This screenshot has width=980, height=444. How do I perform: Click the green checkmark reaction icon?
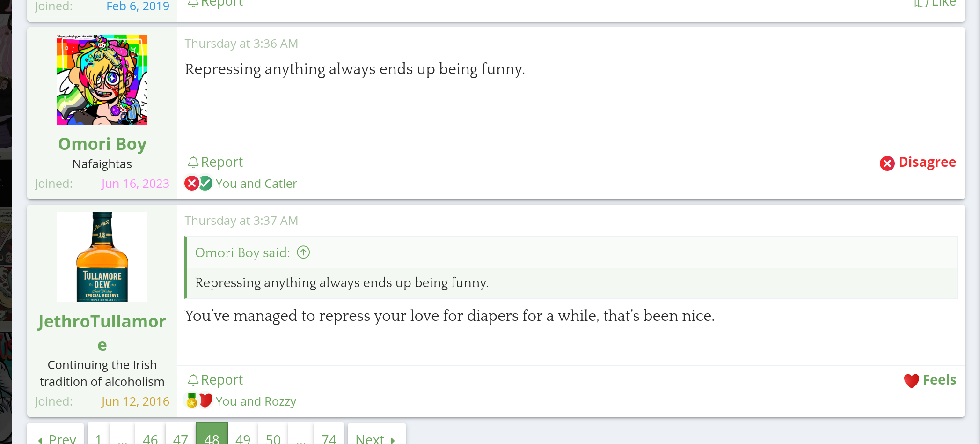tap(205, 183)
